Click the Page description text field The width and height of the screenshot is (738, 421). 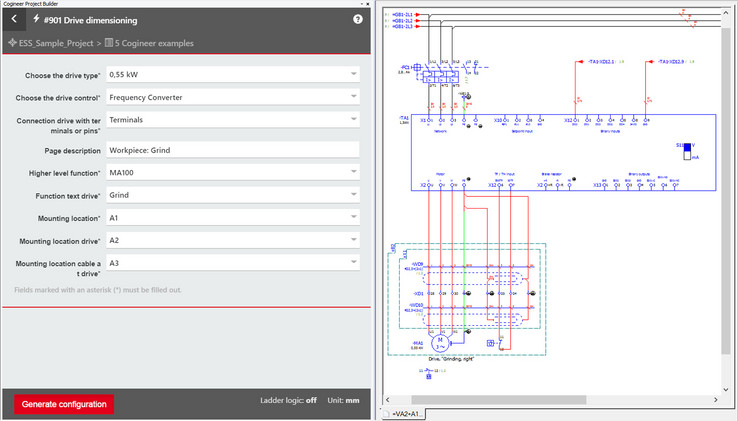pos(231,150)
